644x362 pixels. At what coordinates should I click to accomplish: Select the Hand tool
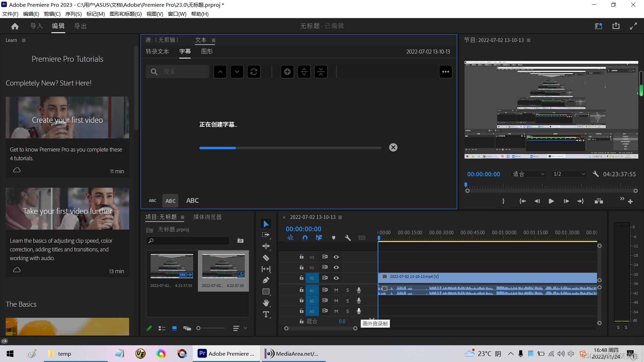pyautogui.click(x=266, y=303)
